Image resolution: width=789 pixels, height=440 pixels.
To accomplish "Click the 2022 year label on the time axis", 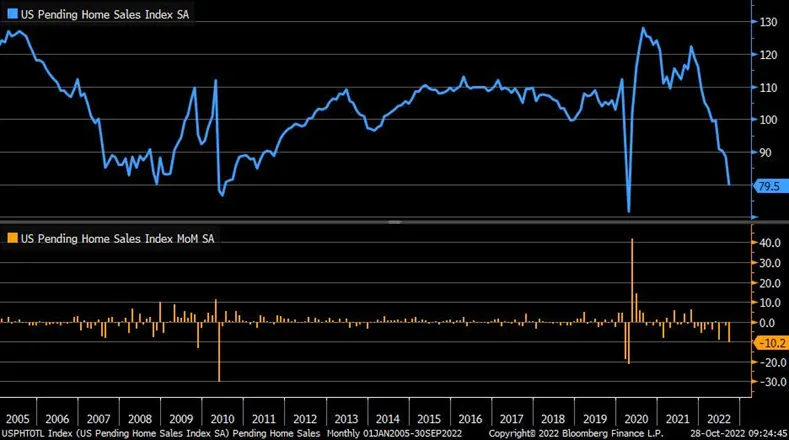I will pos(718,419).
